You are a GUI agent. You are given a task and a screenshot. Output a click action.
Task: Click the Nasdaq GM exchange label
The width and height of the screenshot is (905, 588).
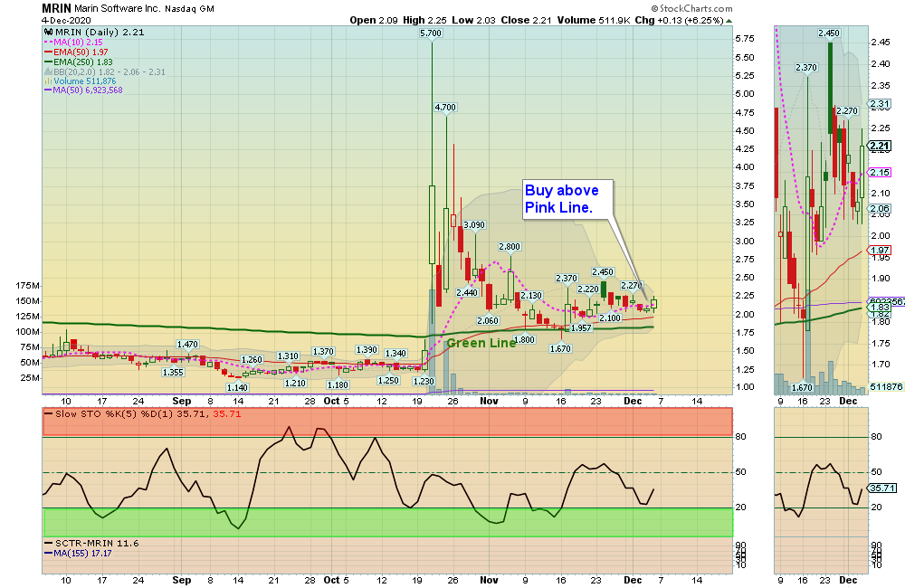pyautogui.click(x=189, y=9)
